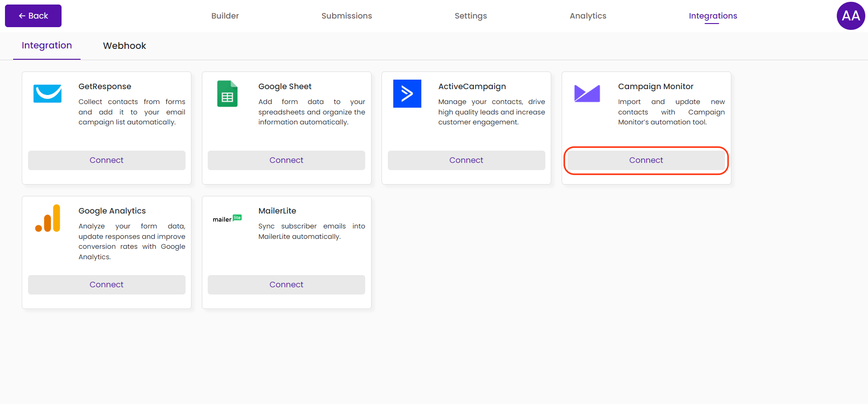Click the description under the Google Analytics title

pyautogui.click(x=132, y=242)
